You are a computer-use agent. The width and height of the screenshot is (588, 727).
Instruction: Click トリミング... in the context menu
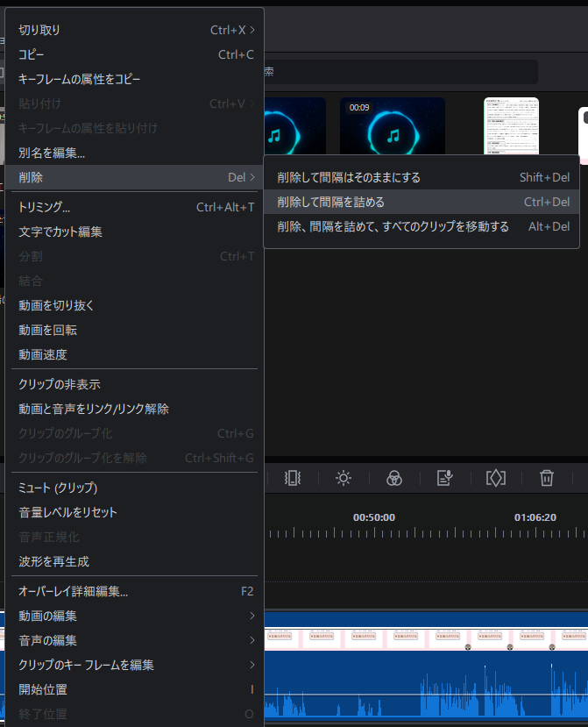(x=45, y=207)
